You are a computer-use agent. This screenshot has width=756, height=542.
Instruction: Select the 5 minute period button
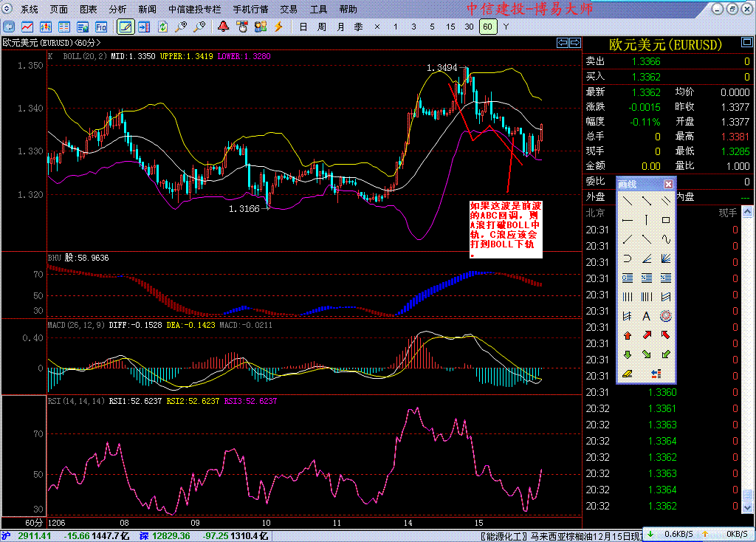tap(432, 27)
